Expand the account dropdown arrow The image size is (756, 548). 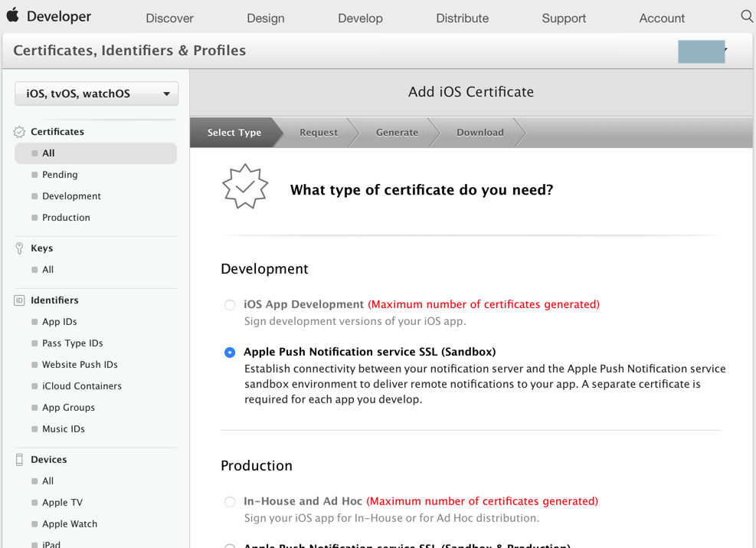point(725,51)
